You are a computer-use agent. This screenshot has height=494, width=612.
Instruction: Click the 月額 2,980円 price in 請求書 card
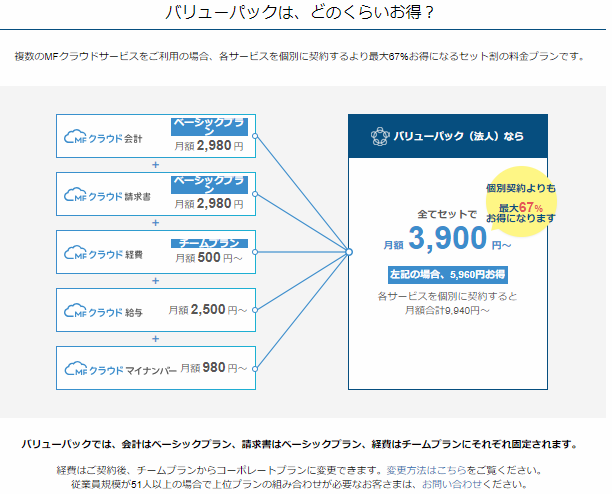pos(209,204)
